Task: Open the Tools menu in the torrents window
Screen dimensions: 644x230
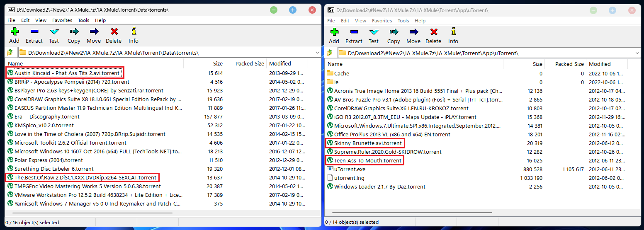Action: (84, 20)
